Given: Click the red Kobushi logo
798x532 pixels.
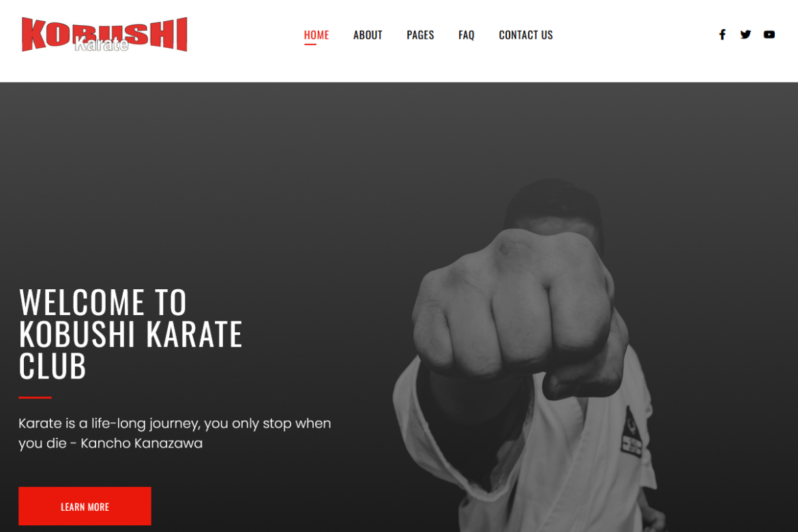Looking at the screenshot, I should [x=104, y=34].
